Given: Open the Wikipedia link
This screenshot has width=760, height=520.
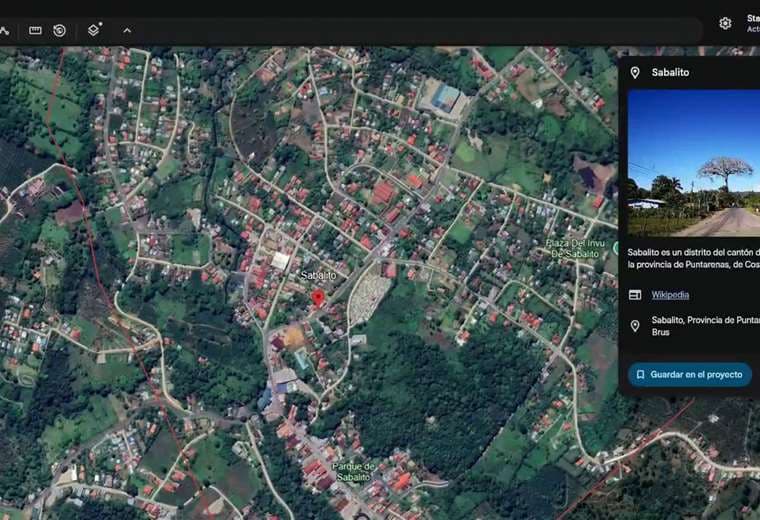Looking at the screenshot, I should tap(670, 295).
